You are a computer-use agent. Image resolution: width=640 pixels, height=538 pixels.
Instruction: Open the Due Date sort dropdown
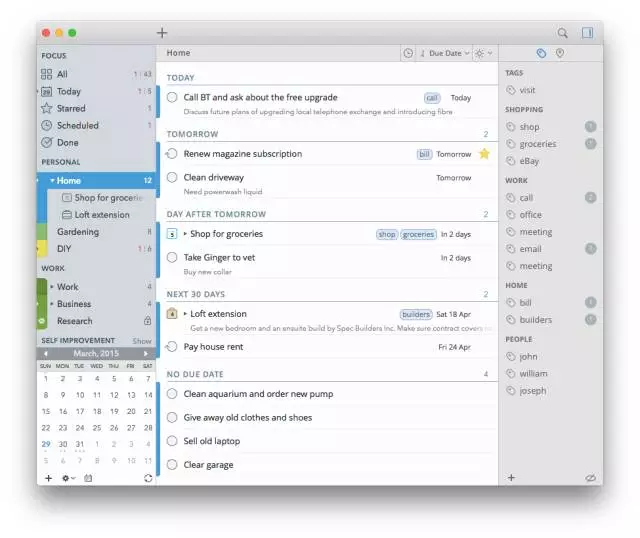point(444,53)
